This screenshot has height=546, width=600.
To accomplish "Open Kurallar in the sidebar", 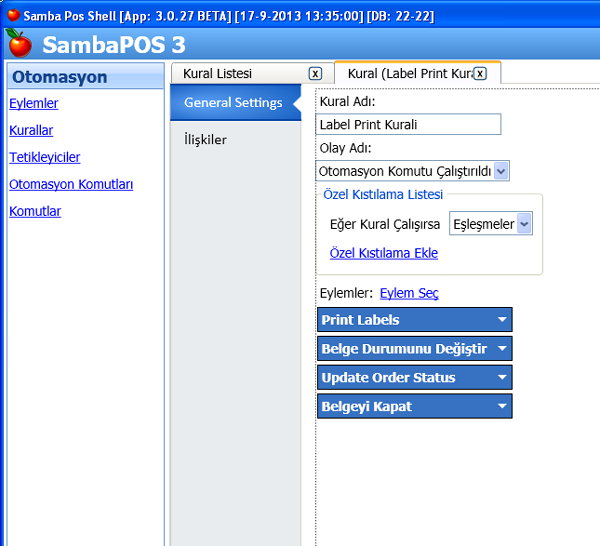I will tap(31, 130).
